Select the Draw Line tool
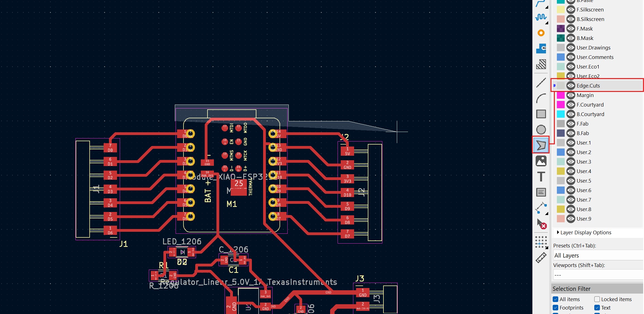Image resolution: width=644 pixels, height=314 pixels. tap(541, 83)
